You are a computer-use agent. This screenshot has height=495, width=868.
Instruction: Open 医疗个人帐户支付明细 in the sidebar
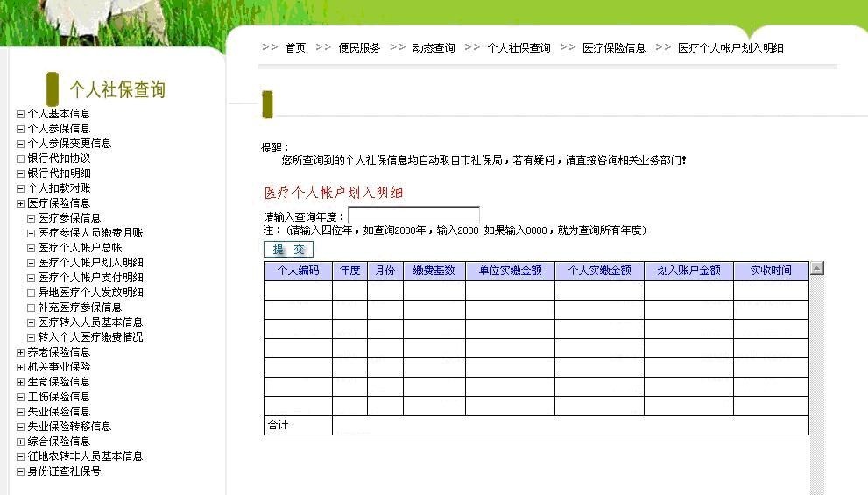[x=90, y=278]
